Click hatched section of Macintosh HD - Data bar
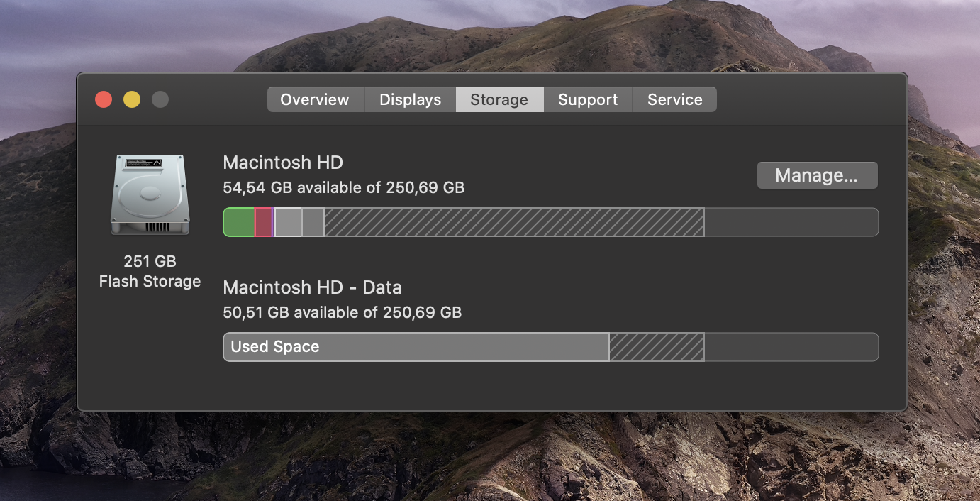Image resolution: width=980 pixels, height=501 pixels. click(657, 347)
